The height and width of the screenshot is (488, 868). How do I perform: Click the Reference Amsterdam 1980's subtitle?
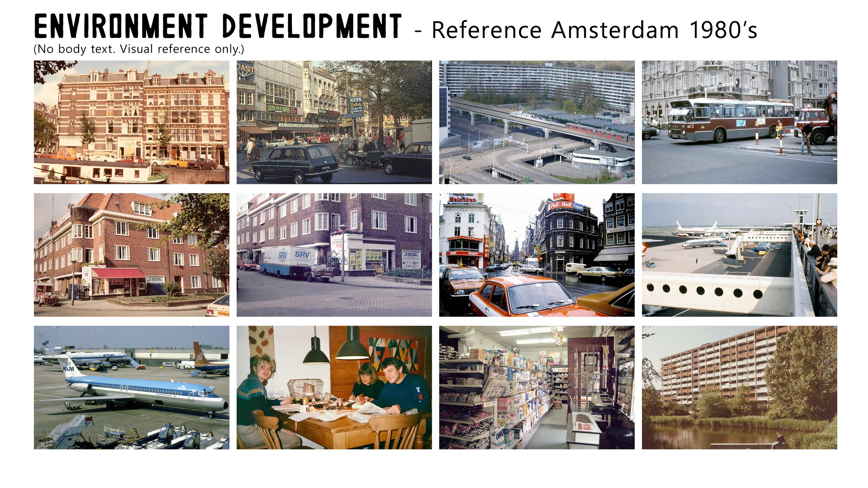594,30
